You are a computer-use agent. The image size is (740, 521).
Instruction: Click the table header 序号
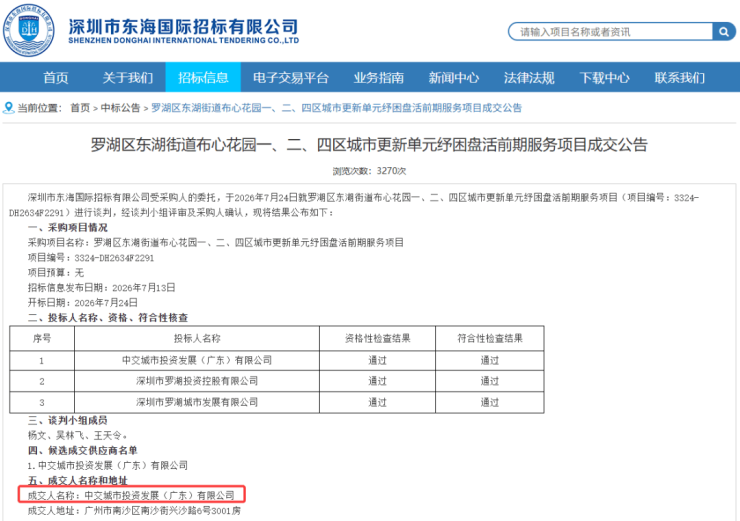42,338
